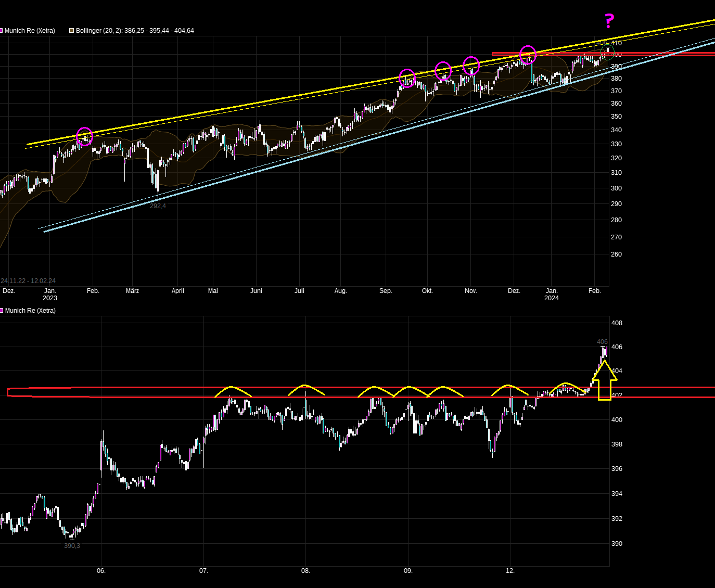Image resolution: width=715 pixels, height=588 pixels.
Task: Click the 406 high marker in lower chart
Action: pyautogui.click(x=602, y=341)
